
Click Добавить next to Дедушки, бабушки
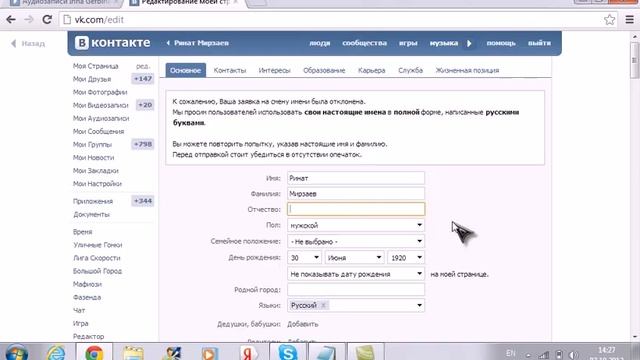click(x=302, y=324)
